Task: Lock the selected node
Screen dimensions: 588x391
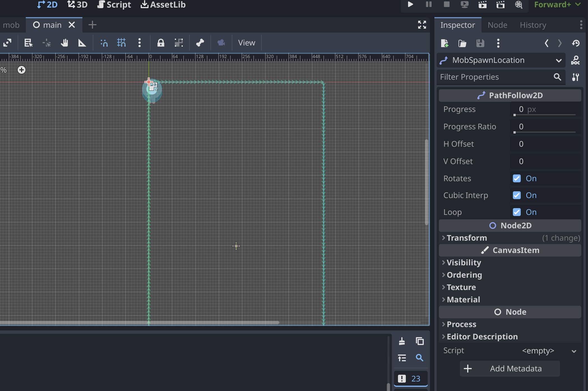Action: 161,43
